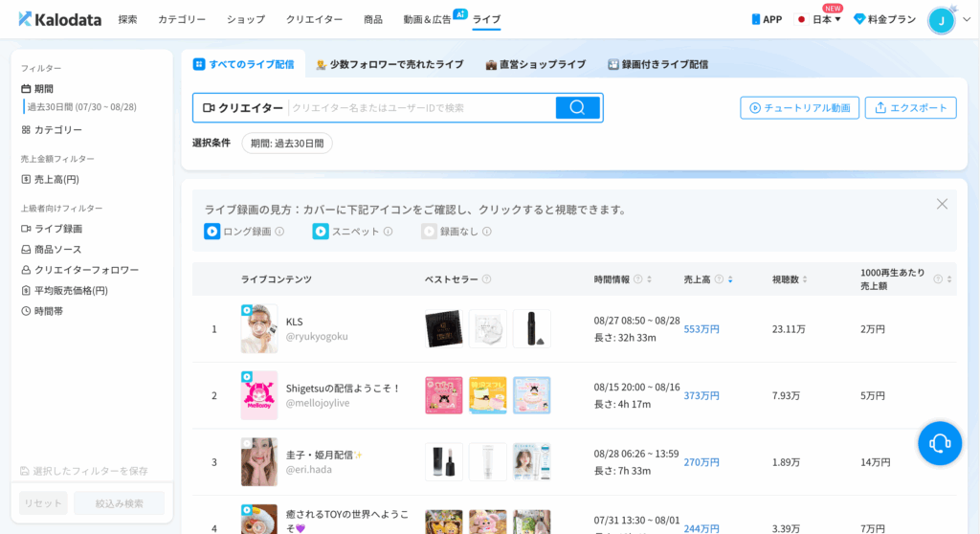Click 373万円 sales link
The width and height of the screenshot is (980, 534).
pyautogui.click(x=702, y=396)
